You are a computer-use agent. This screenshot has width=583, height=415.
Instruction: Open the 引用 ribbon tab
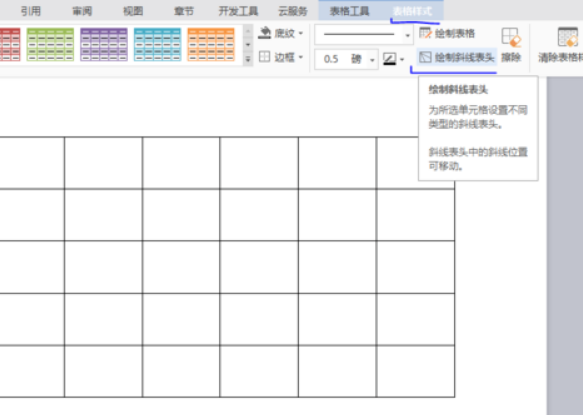[30, 11]
